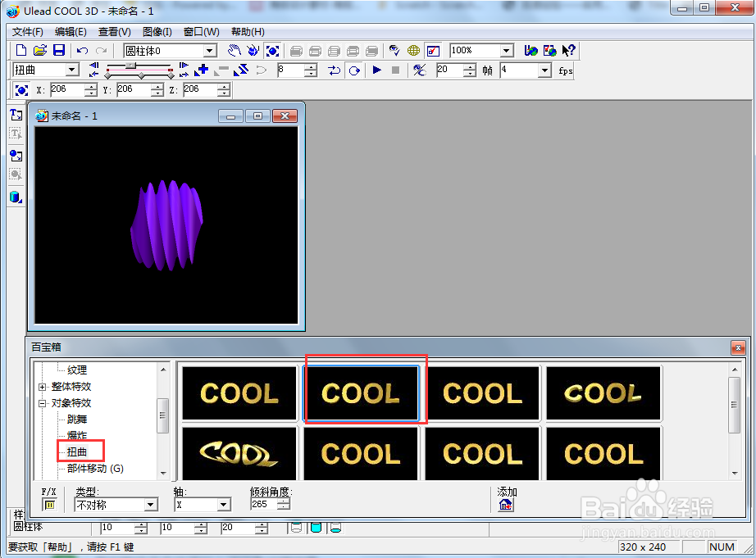The width and height of the screenshot is (756, 558).
Task: Open the 类型 dropdown showing 不对称
Action: [x=150, y=505]
